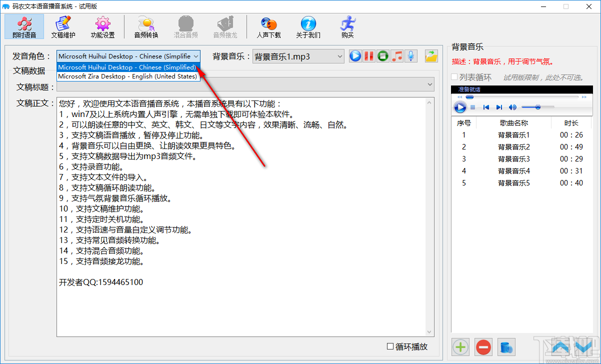
Task: Skip to previous track in player
Action: point(486,107)
